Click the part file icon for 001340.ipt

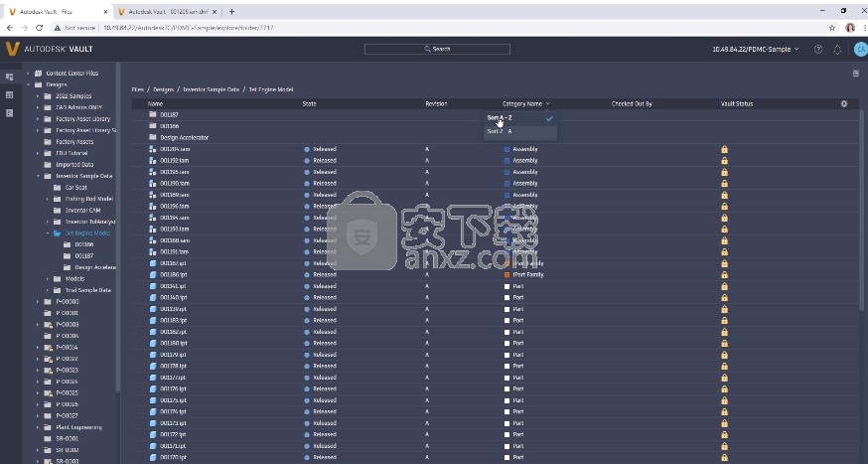tap(153, 297)
